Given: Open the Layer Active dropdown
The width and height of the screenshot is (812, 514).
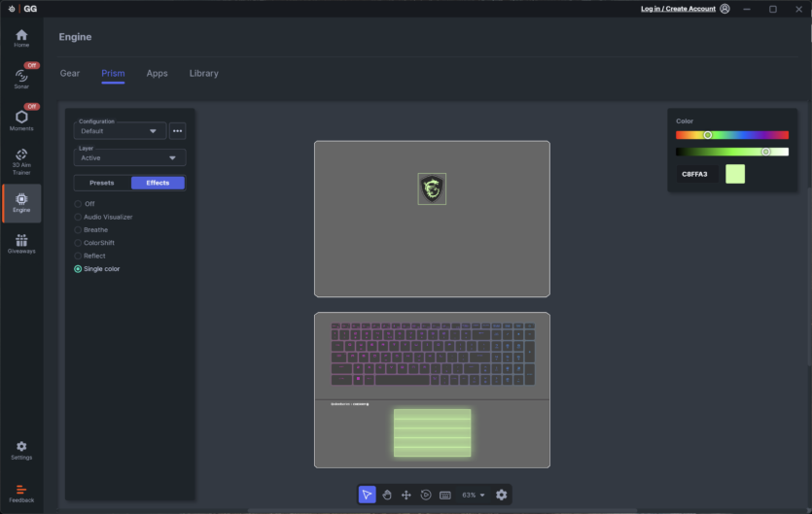Looking at the screenshot, I should [129, 157].
